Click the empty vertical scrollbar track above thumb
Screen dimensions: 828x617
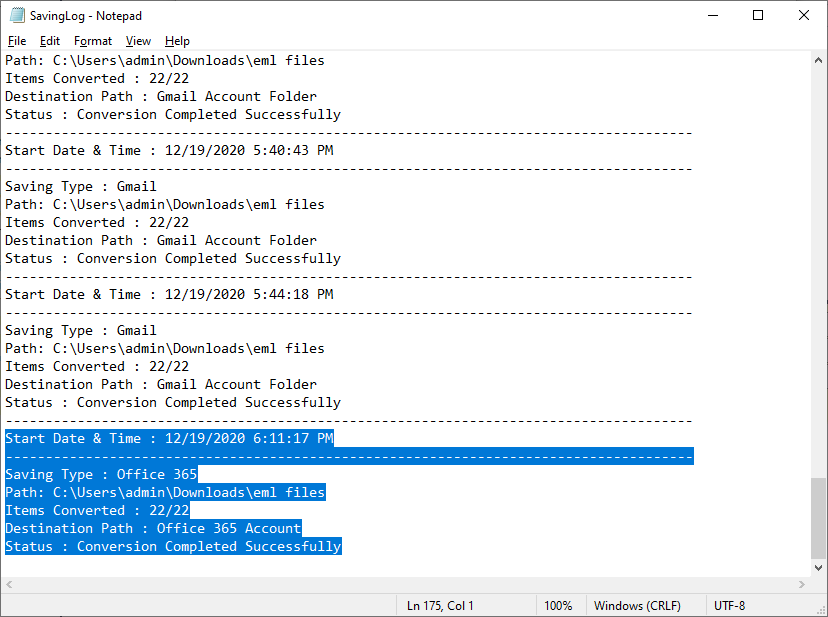[x=818, y=270]
